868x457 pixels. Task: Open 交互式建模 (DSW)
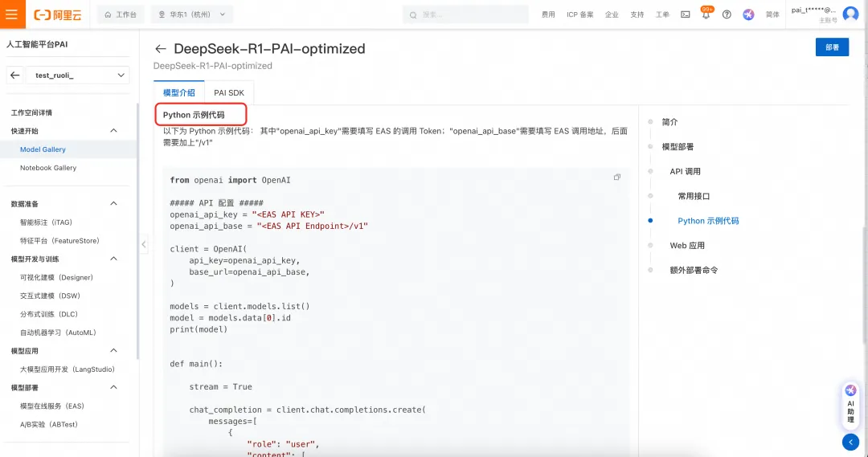point(50,296)
